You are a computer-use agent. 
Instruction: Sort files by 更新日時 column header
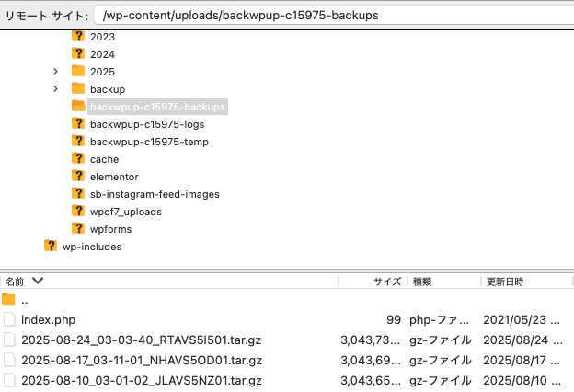click(x=506, y=281)
